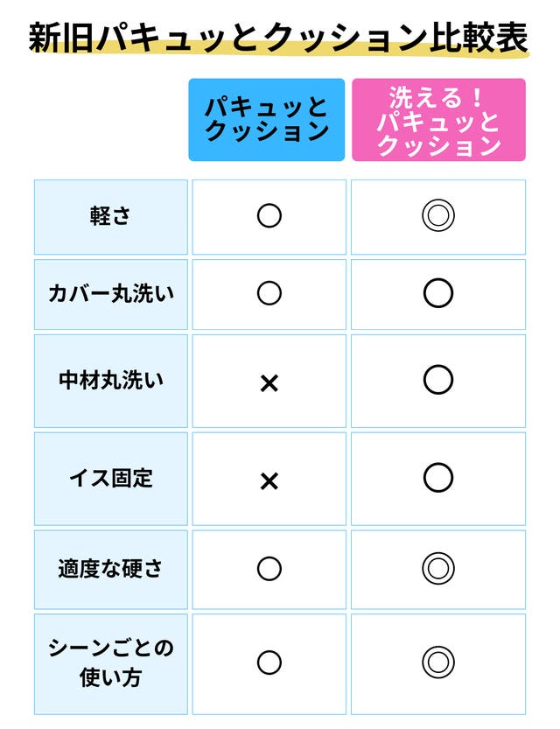Viewport: 560px width, 729px height.
Task: Click the double circle in the 適度な硬さ row
Action: 438,569
